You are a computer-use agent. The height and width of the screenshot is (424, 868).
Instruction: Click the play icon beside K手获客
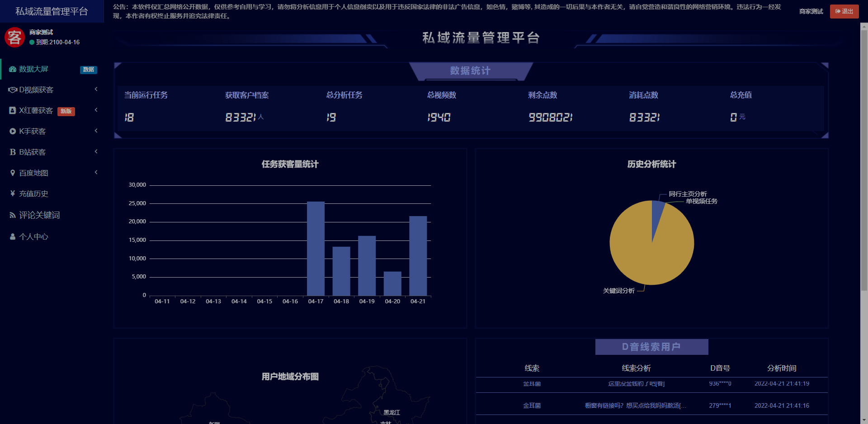[13, 132]
